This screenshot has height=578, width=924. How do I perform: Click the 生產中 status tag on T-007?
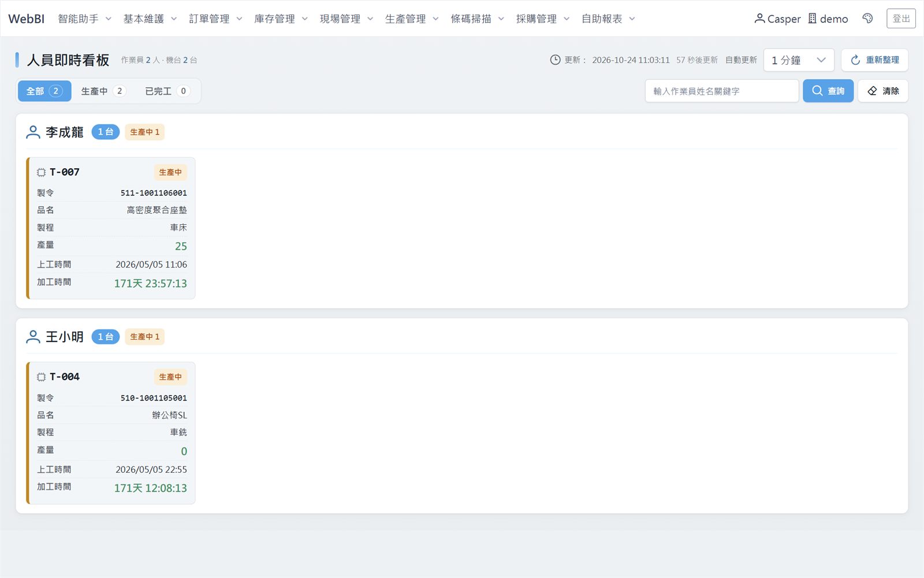click(x=170, y=172)
